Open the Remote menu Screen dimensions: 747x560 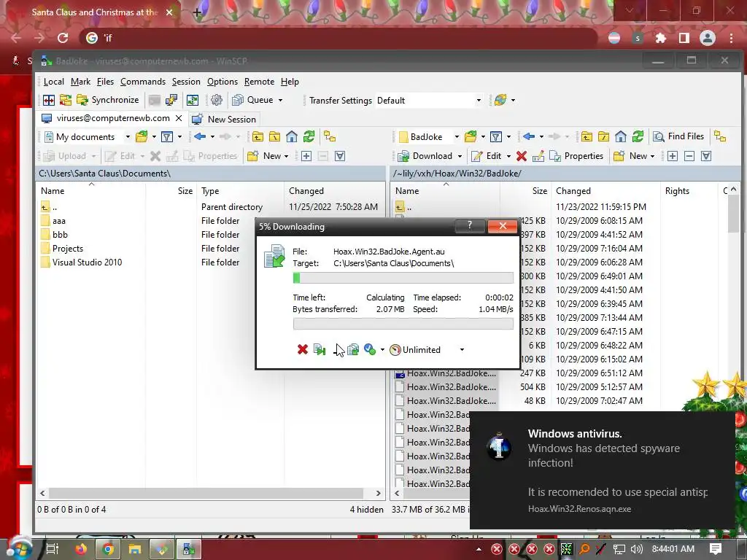(259, 82)
